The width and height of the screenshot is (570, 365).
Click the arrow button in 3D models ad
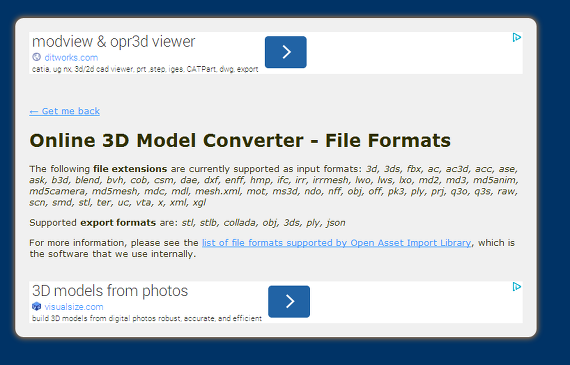(x=289, y=301)
